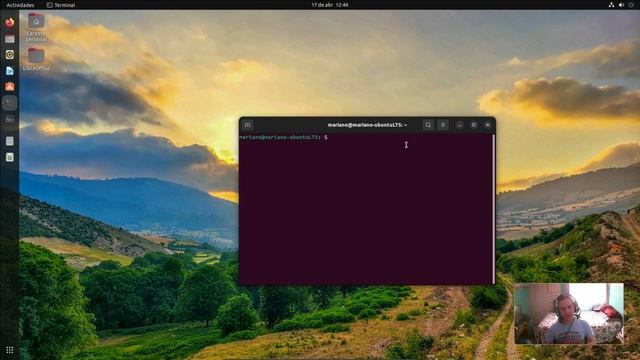Open a new tab in the terminal
The width and height of the screenshot is (640, 360).
coord(247,125)
